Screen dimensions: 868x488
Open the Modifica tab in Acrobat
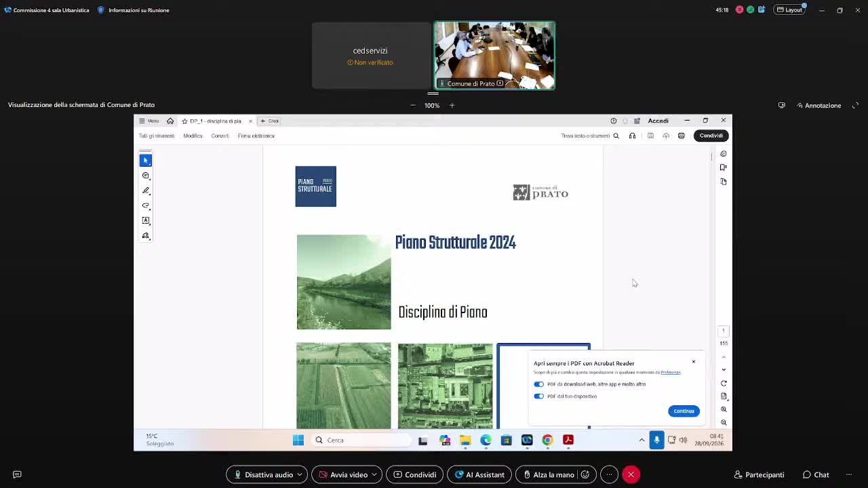(193, 136)
